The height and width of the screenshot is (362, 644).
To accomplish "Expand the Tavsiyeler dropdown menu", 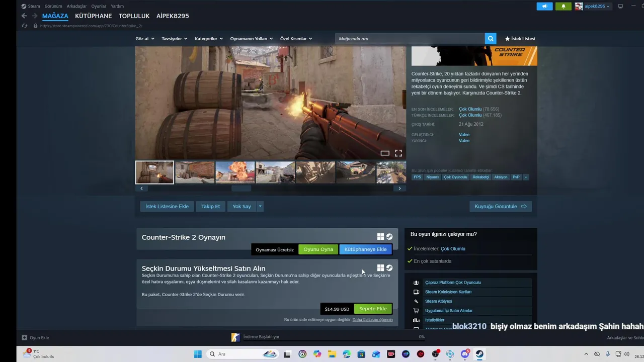I will 174,39.
